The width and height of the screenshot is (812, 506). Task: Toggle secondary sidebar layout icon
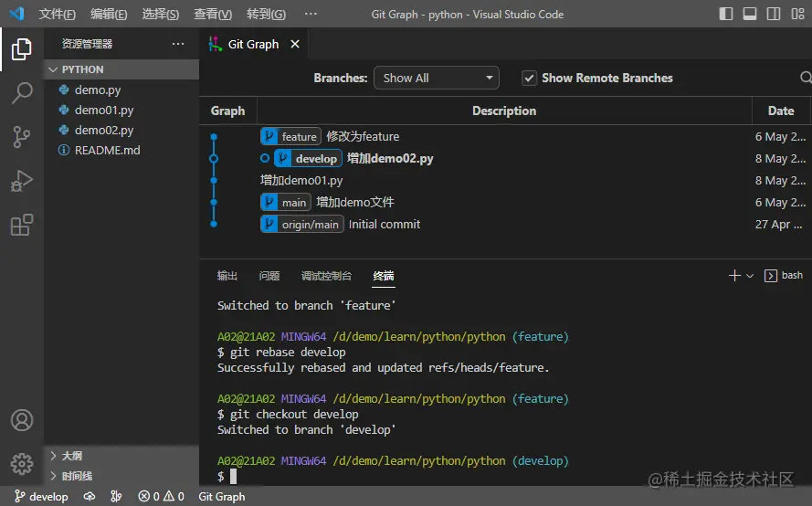(x=773, y=14)
